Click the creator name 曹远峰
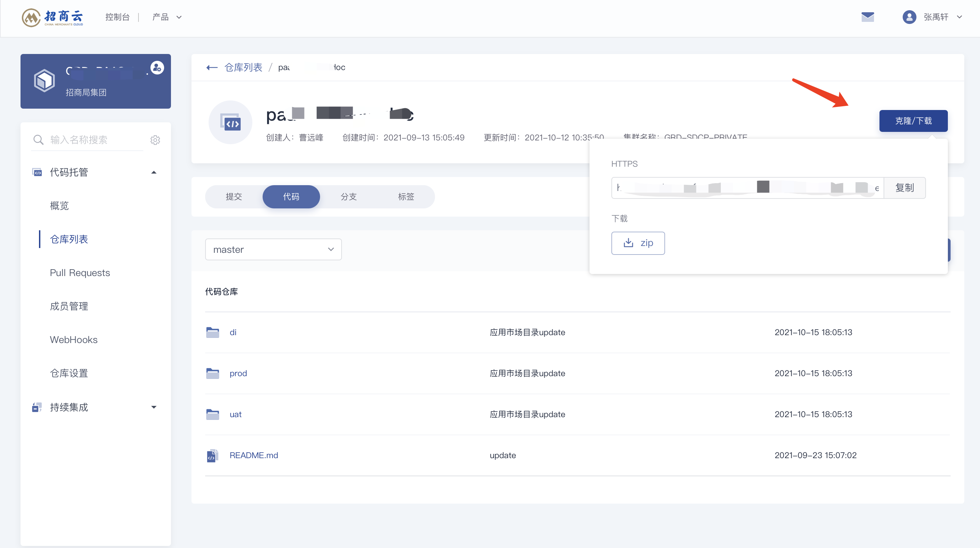The height and width of the screenshot is (548, 980). click(311, 138)
